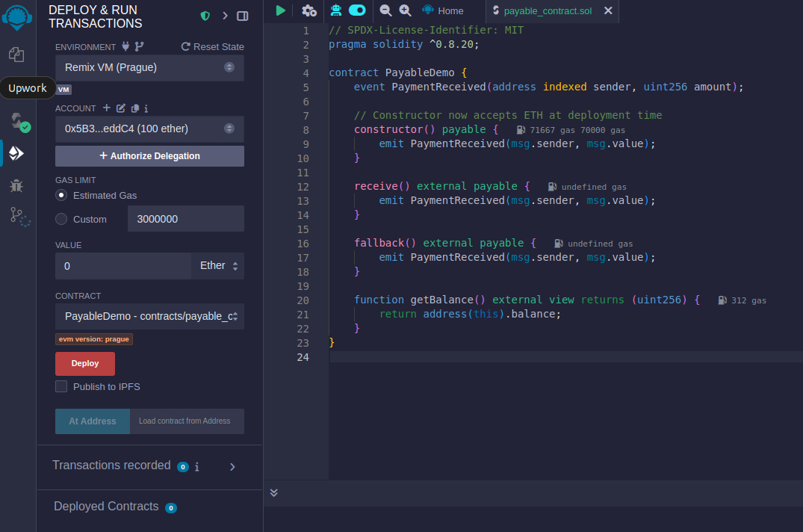Show Transactions recorded info icon
This screenshot has height=532, width=803.
coord(196,466)
